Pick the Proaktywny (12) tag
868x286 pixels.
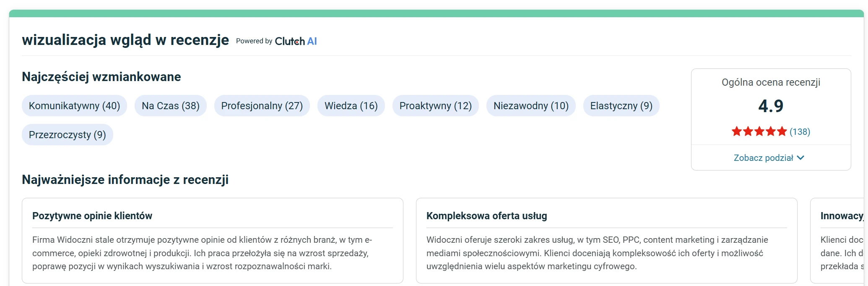(436, 106)
